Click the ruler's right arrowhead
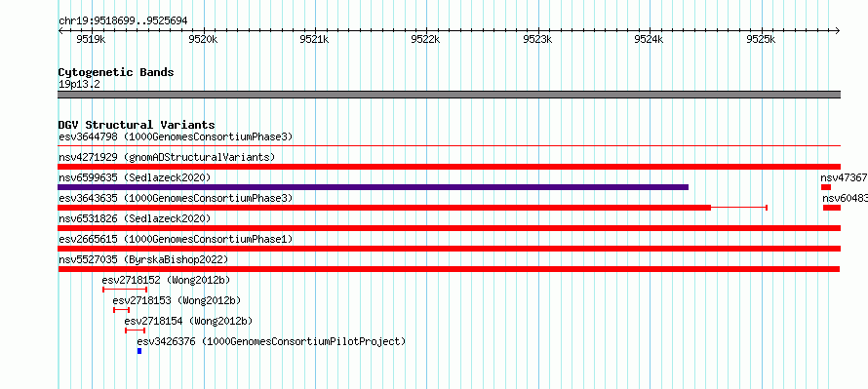Viewport: 868px width, 389px height. coord(837,31)
